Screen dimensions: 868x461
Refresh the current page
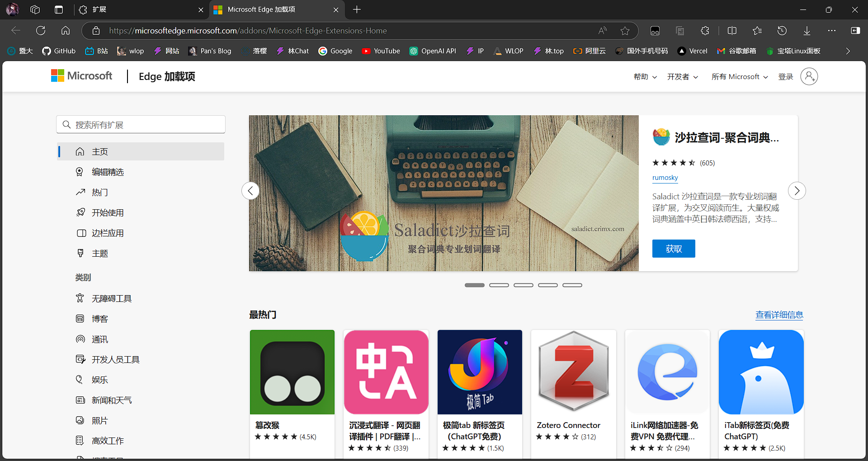coord(41,31)
